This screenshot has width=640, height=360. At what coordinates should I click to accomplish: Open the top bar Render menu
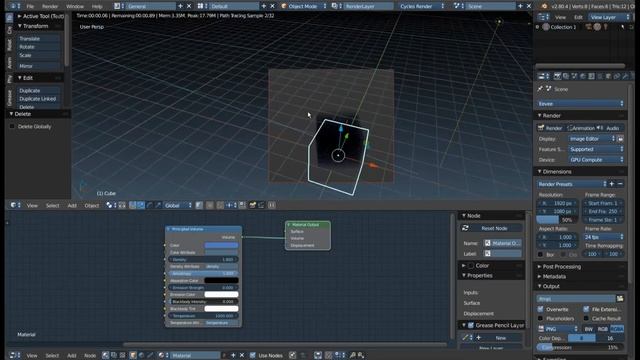click(x=50, y=7)
